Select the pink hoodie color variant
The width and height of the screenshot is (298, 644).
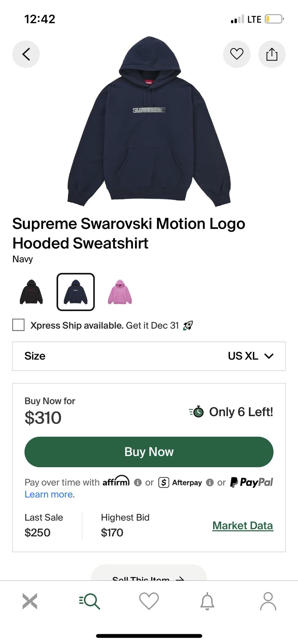120,292
